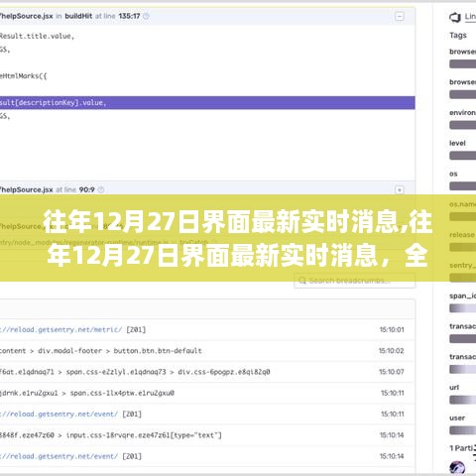
Task: Click the code line Result.title.value
Action: (37, 36)
